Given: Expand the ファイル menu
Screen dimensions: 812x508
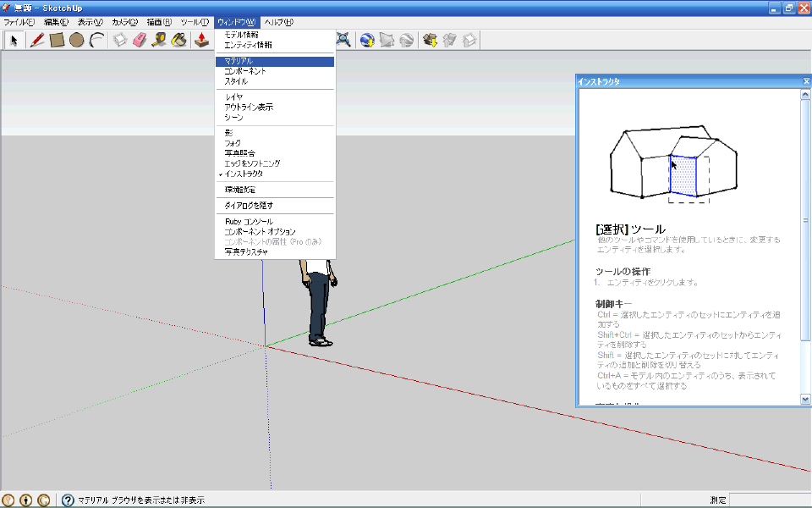Looking at the screenshot, I should pos(19,22).
